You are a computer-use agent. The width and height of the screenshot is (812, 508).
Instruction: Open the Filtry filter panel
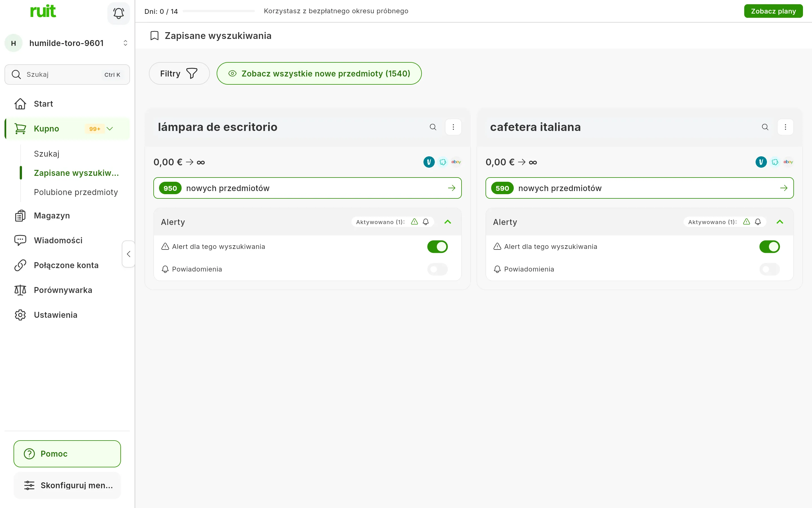tap(179, 73)
